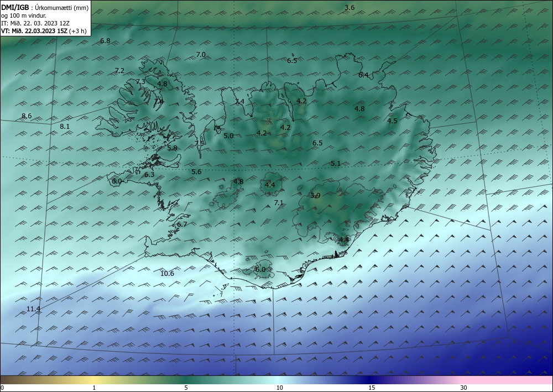Viewport: 553px width, 392px height.
Task: Click the 6.8 value label
Action: pos(105,40)
